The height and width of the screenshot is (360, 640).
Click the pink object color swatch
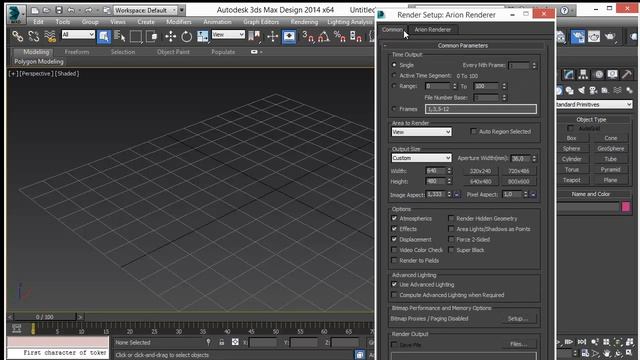(626, 207)
